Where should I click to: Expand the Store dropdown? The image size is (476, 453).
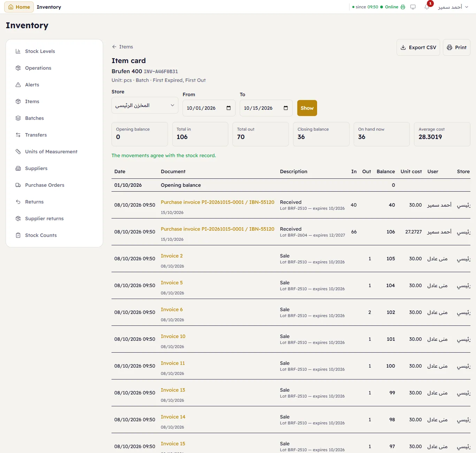click(x=145, y=105)
